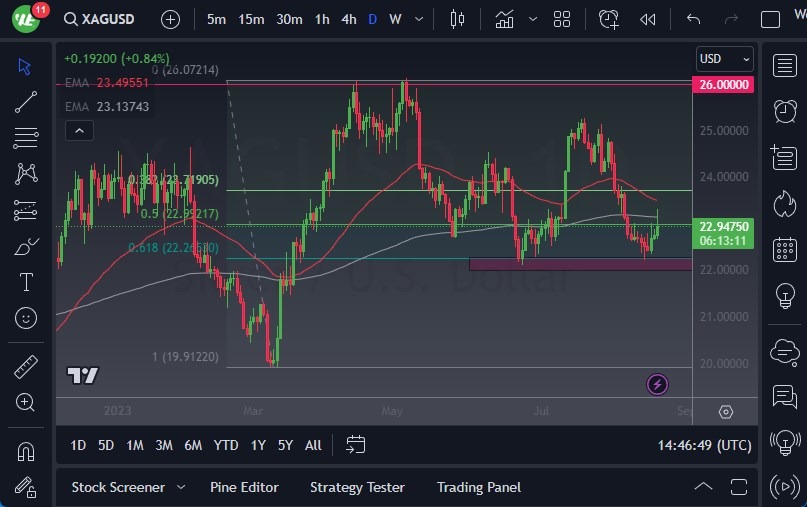Set chart range to YTD
807x507 pixels.
(226, 445)
